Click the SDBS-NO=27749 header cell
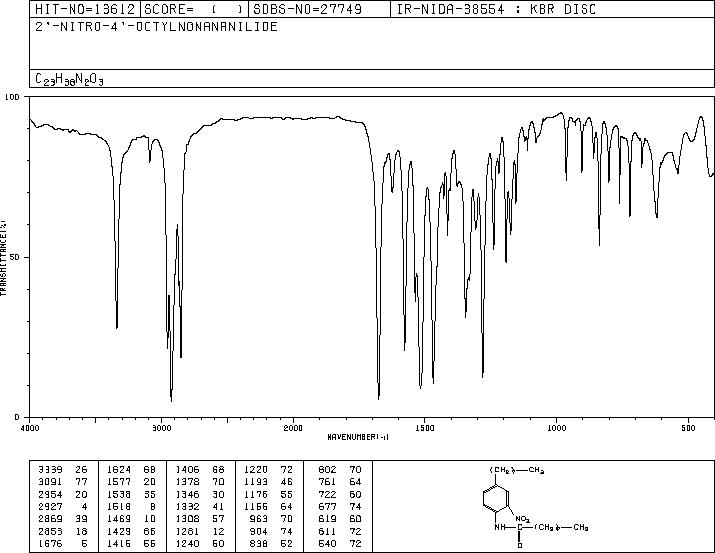715x553 pixels. point(303,9)
